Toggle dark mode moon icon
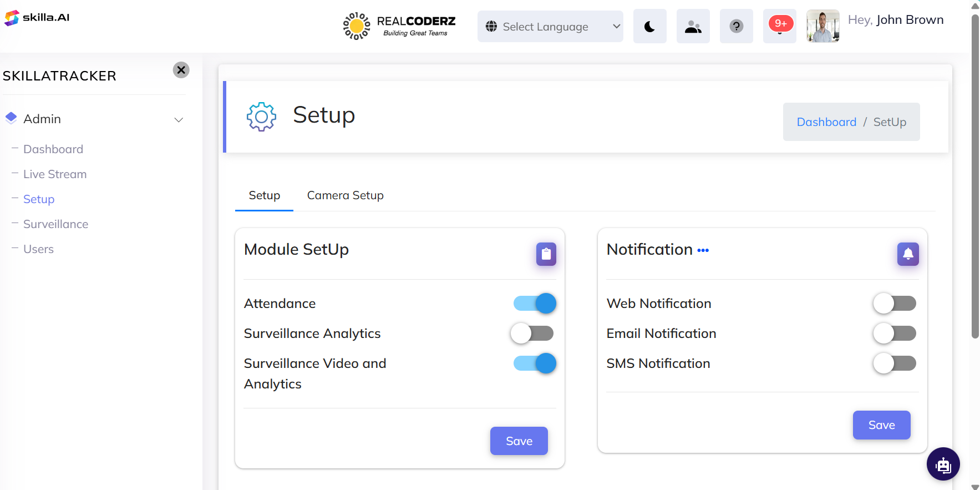Viewport: 980px width, 490px height. (649, 27)
